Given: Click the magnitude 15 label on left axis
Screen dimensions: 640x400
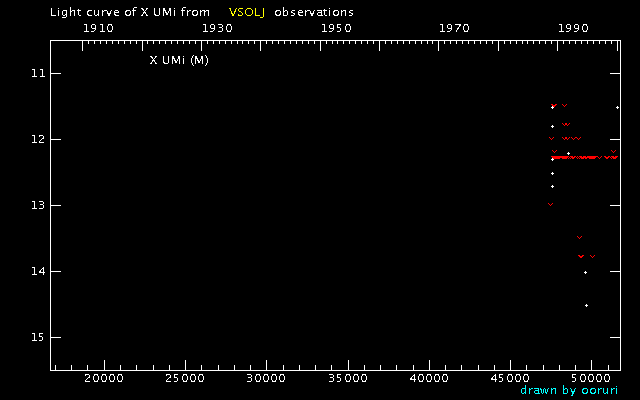Looking at the screenshot, I should tap(37, 337).
